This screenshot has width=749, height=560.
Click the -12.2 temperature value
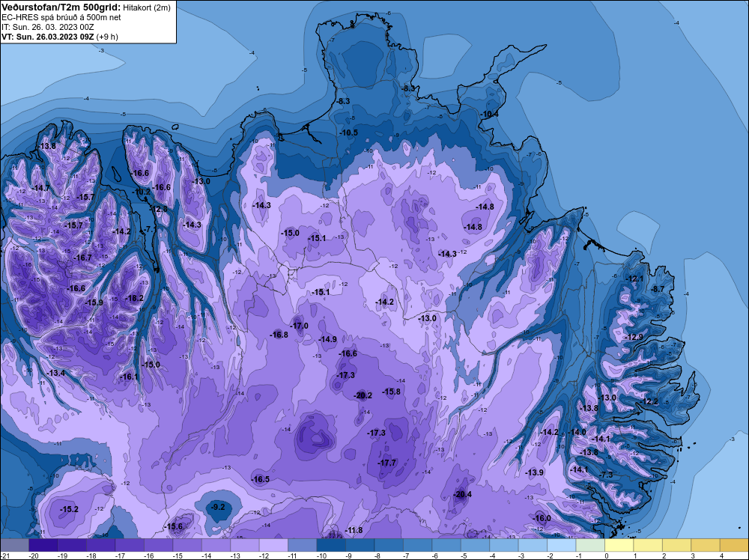point(649,401)
